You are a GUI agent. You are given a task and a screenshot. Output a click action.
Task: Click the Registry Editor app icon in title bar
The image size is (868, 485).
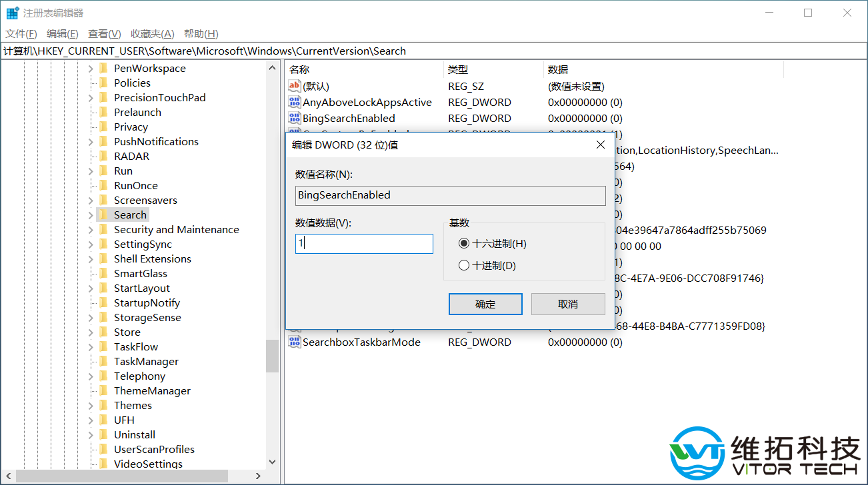(13, 13)
